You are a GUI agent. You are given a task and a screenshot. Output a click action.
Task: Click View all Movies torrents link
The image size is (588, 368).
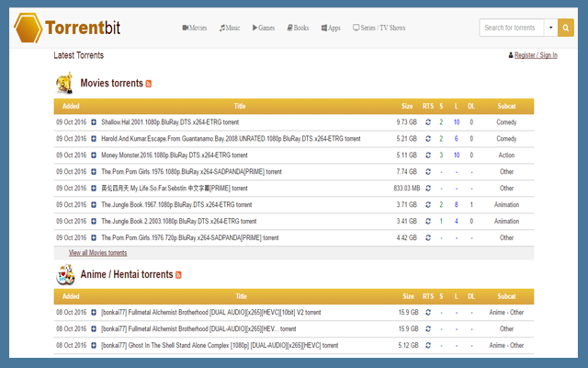pos(97,252)
